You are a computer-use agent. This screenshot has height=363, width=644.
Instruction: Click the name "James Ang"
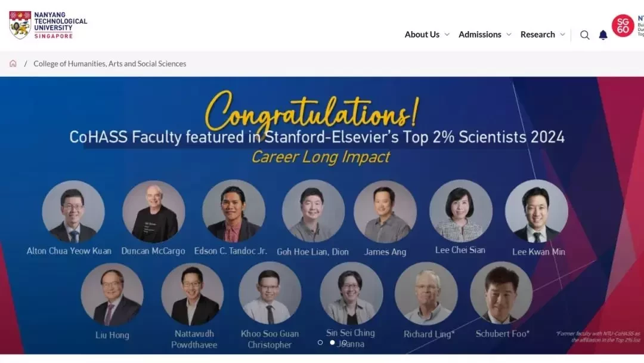pyautogui.click(x=385, y=251)
